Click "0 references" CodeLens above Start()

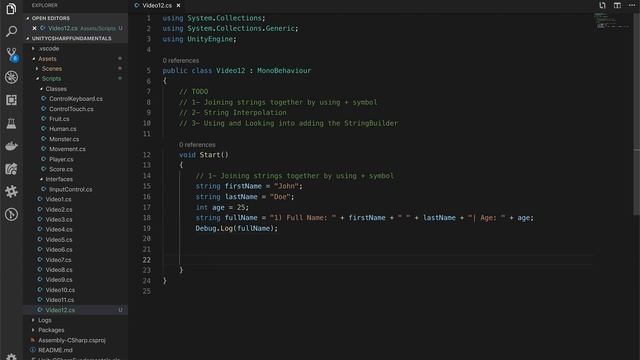coord(197,144)
